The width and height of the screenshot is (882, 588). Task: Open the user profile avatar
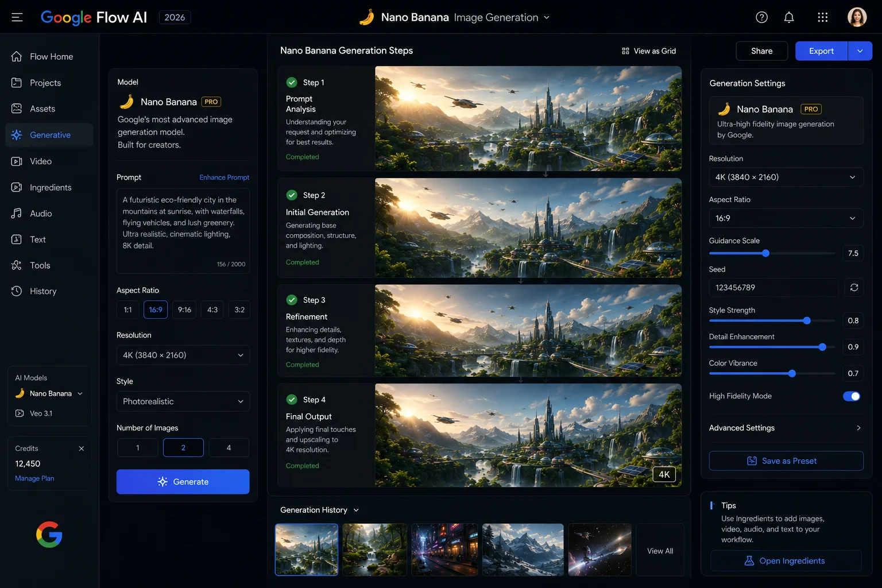pos(857,17)
